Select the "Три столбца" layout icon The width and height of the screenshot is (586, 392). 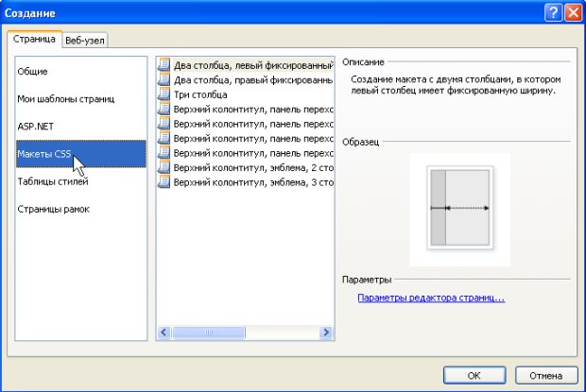coord(165,94)
